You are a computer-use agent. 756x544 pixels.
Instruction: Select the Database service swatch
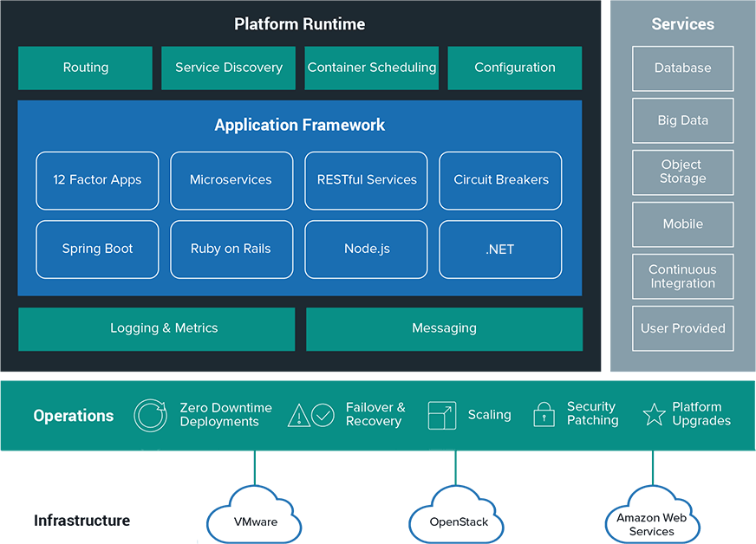tap(682, 68)
